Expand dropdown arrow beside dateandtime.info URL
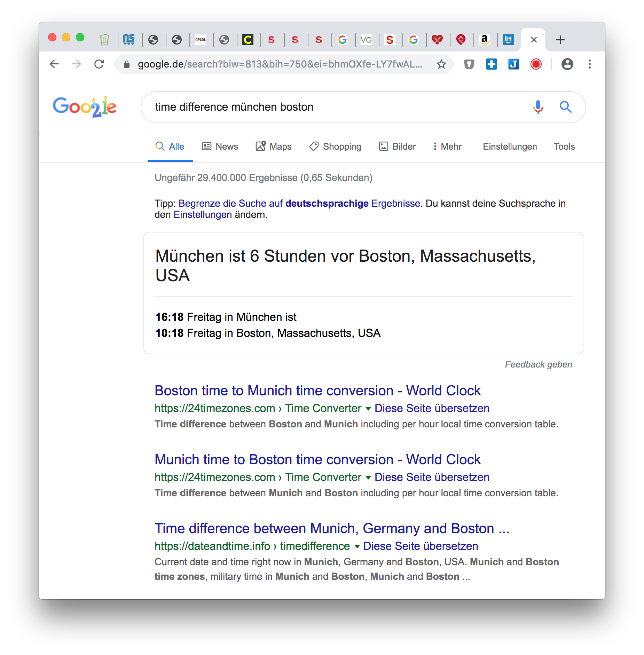The height and width of the screenshot is (655, 644). pyautogui.click(x=357, y=547)
